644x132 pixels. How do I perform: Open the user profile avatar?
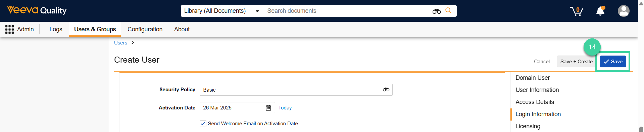click(x=624, y=11)
